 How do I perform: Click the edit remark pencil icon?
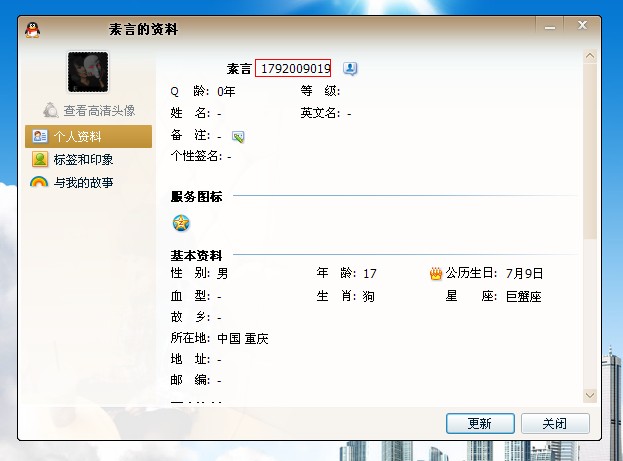[238, 137]
